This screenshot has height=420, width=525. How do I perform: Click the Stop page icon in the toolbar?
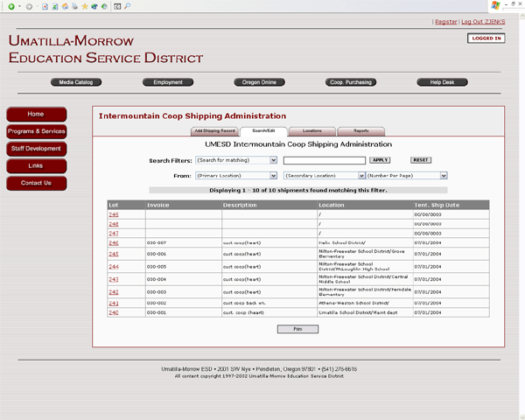[45, 6]
